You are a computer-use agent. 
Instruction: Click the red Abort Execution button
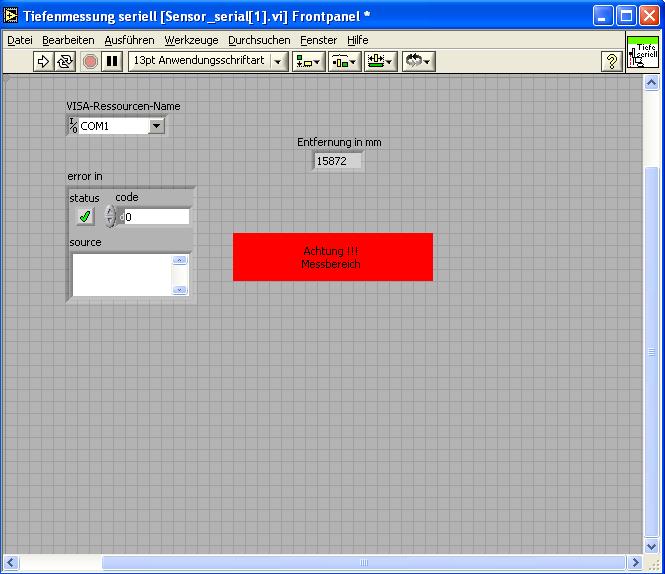pos(90,62)
